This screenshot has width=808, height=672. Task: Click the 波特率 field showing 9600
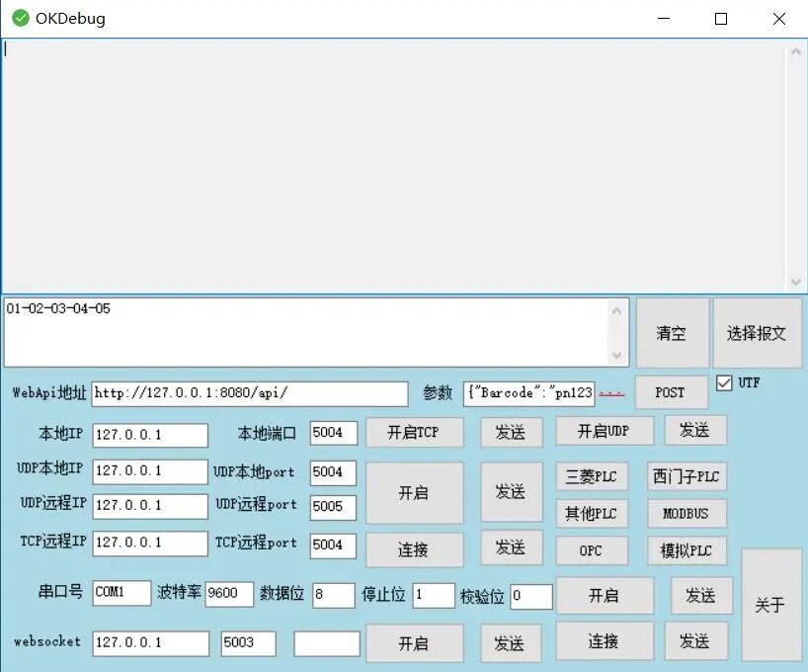[x=229, y=594]
